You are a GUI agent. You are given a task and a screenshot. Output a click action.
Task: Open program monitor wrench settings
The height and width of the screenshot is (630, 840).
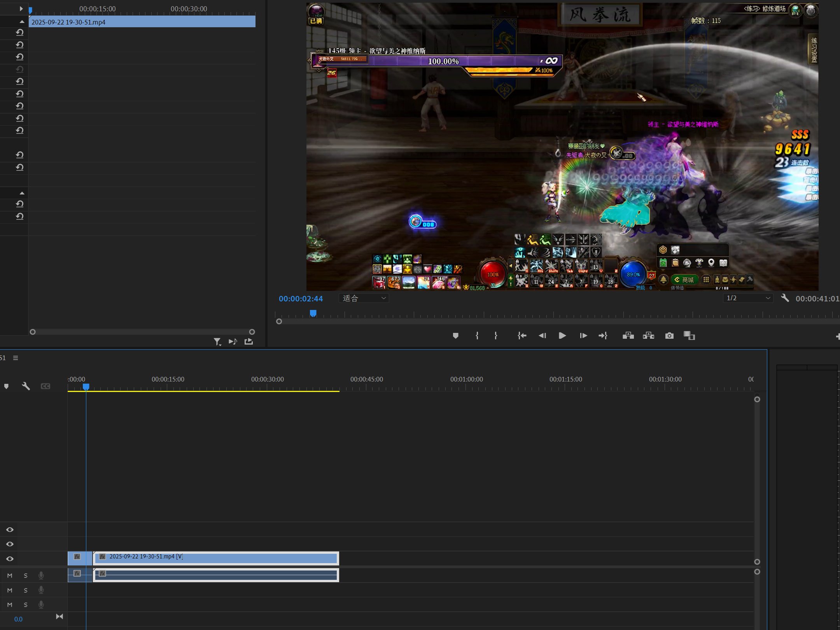pos(785,298)
